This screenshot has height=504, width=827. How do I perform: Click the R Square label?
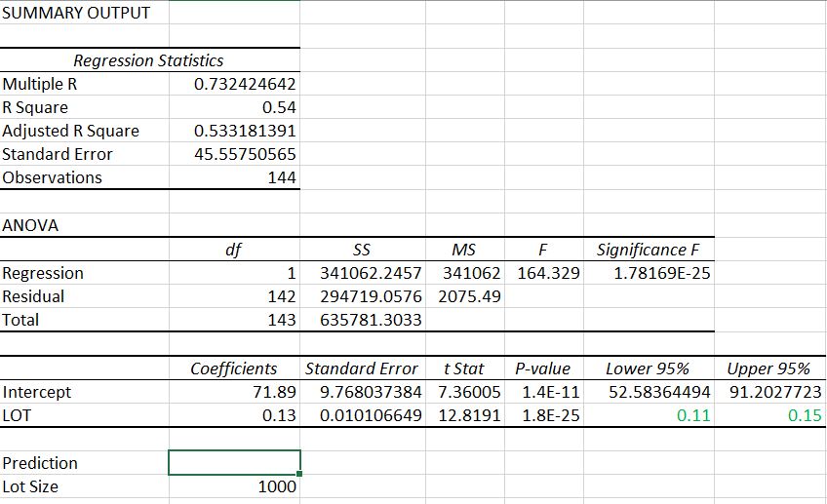[35, 107]
